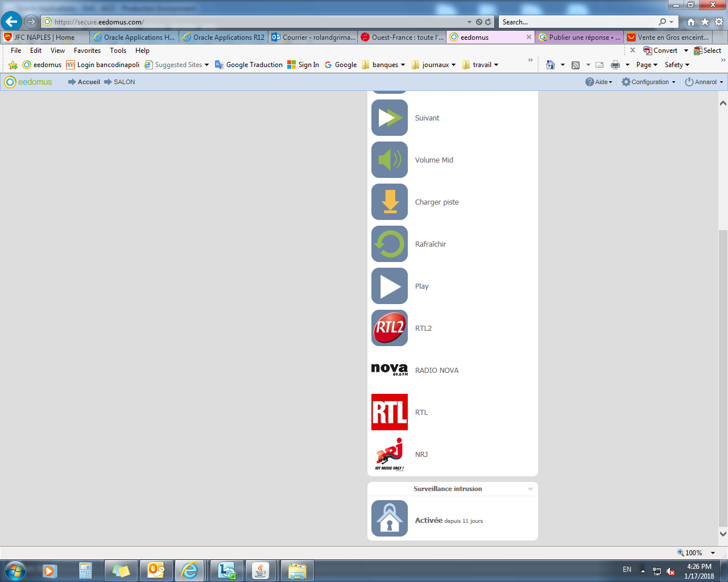Expand the journaux favorites folder
Image resolution: width=728 pixels, height=582 pixels.
[433, 65]
